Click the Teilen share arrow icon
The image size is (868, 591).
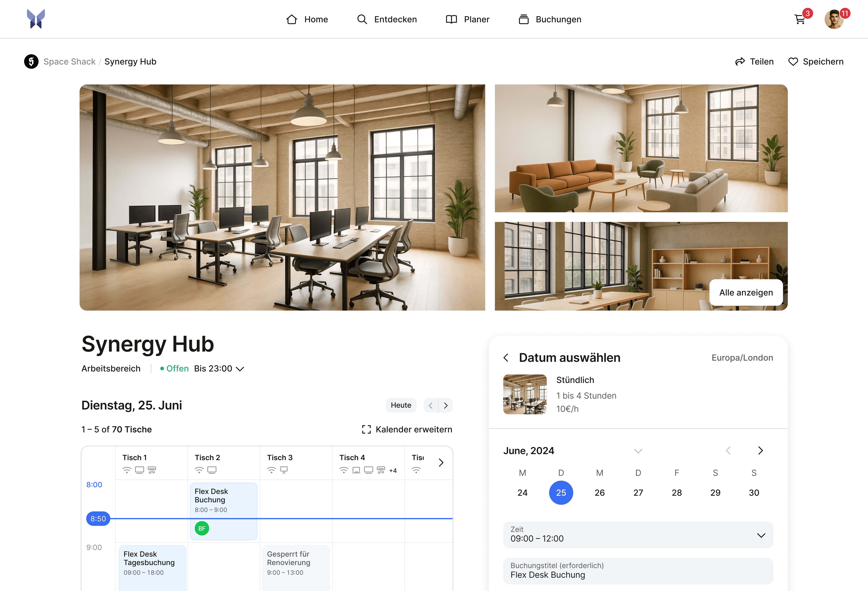(x=740, y=62)
